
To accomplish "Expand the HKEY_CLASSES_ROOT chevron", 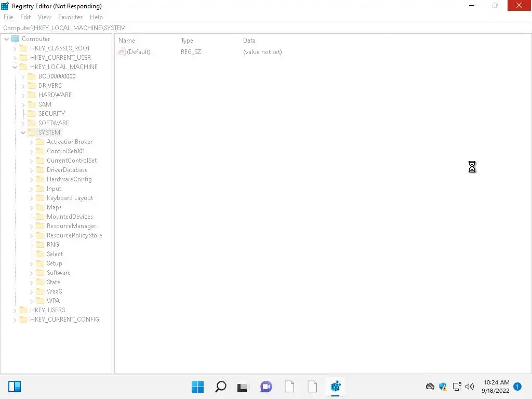I will (15, 48).
